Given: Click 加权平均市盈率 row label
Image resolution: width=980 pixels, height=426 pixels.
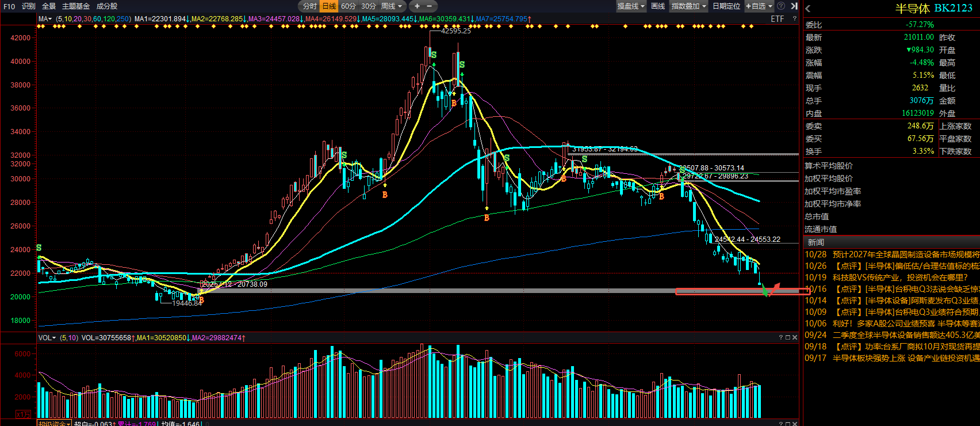Looking at the screenshot, I should (x=832, y=191).
